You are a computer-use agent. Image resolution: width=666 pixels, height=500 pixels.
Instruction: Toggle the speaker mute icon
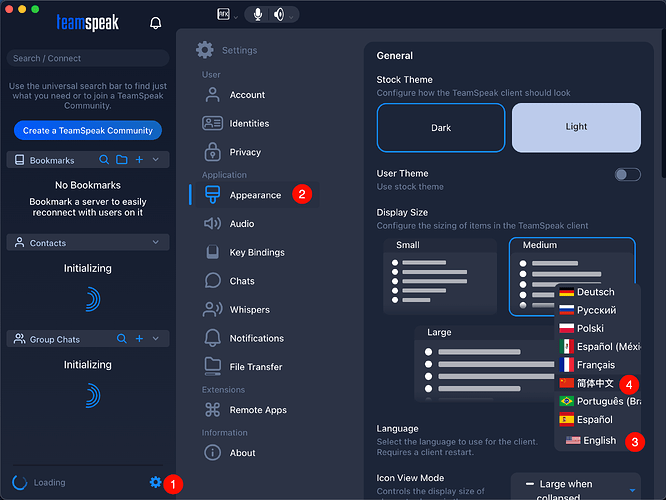point(279,14)
